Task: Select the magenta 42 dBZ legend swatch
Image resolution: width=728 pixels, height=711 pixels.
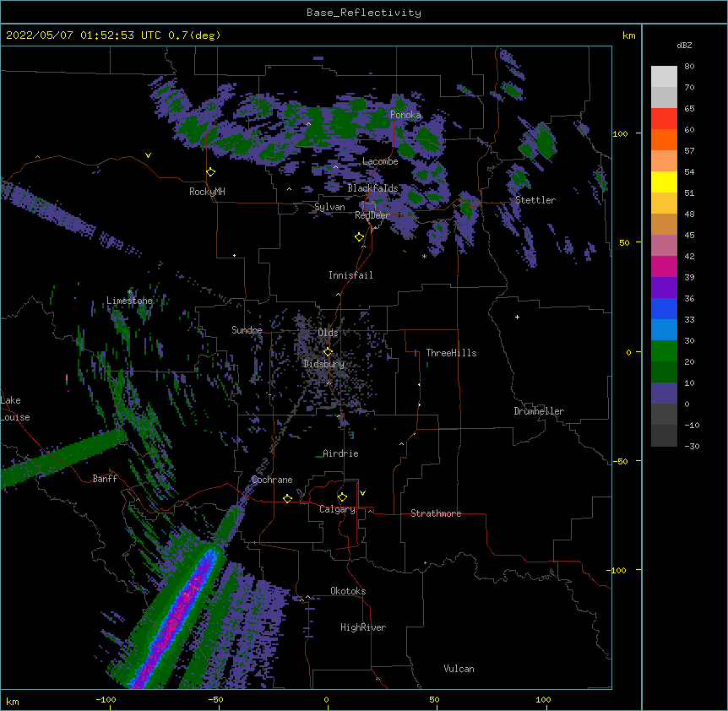Action: point(664,266)
